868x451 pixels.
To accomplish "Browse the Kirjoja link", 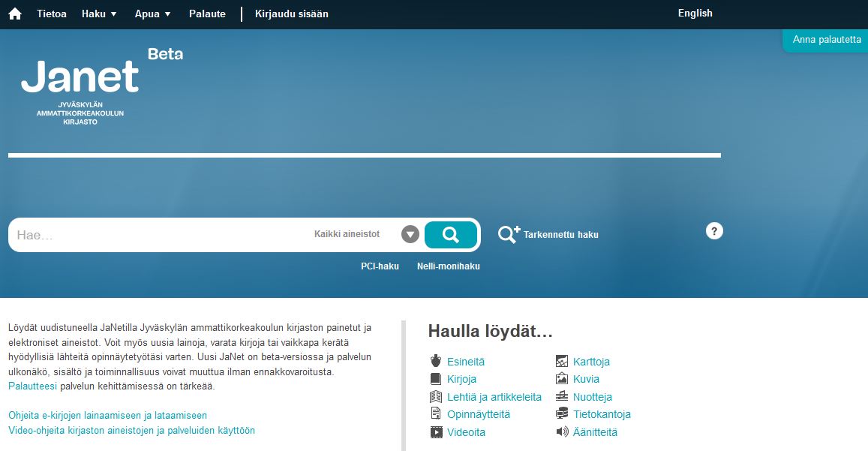I will [461, 380].
